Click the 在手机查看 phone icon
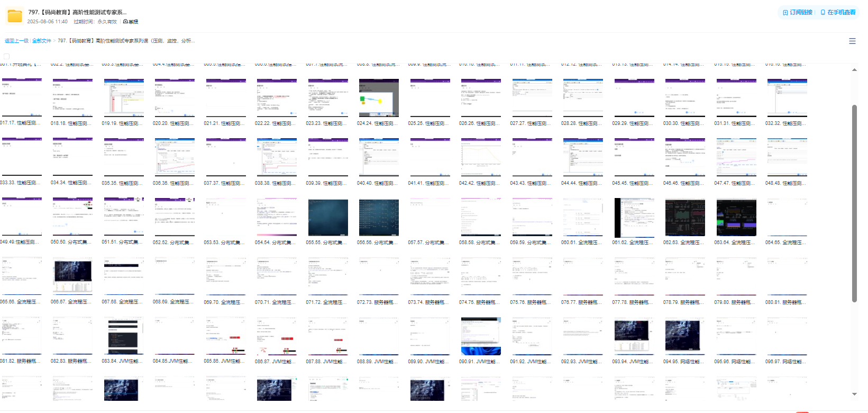 click(823, 12)
